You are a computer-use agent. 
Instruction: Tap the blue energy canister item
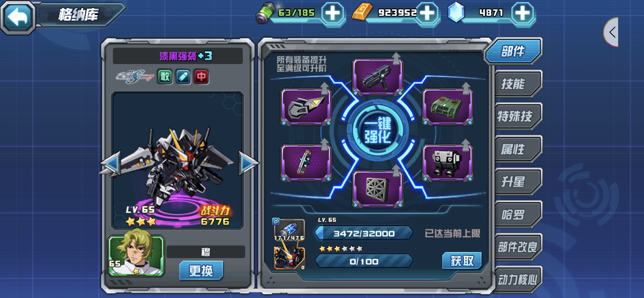click(289, 230)
